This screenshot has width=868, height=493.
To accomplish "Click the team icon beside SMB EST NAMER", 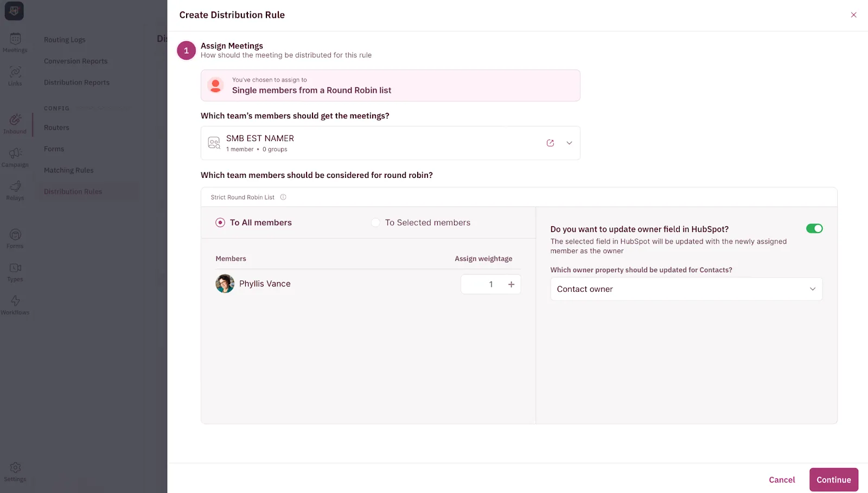I will pos(214,143).
